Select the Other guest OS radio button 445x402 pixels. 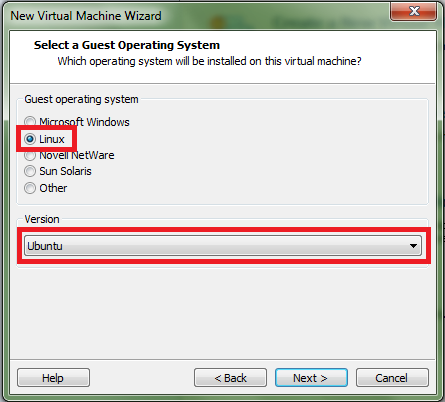click(x=30, y=188)
